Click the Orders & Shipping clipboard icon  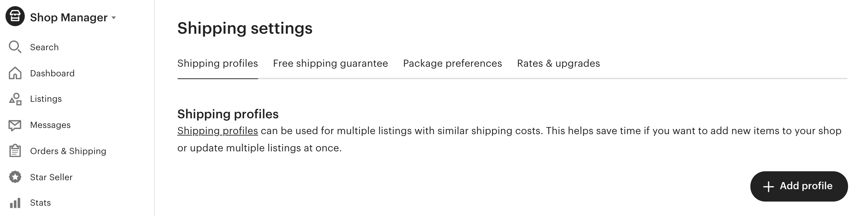tap(15, 151)
